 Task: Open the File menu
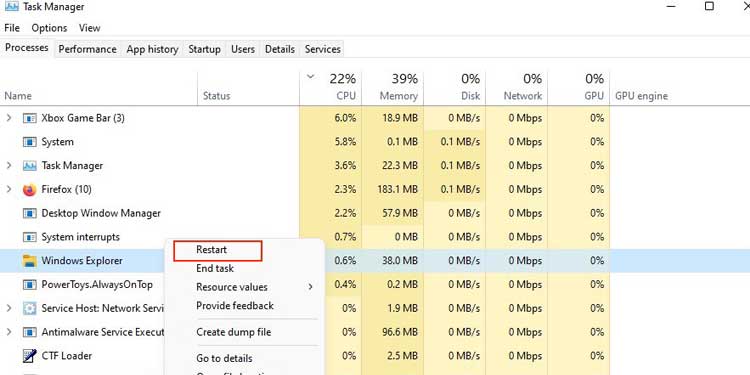click(12, 28)
